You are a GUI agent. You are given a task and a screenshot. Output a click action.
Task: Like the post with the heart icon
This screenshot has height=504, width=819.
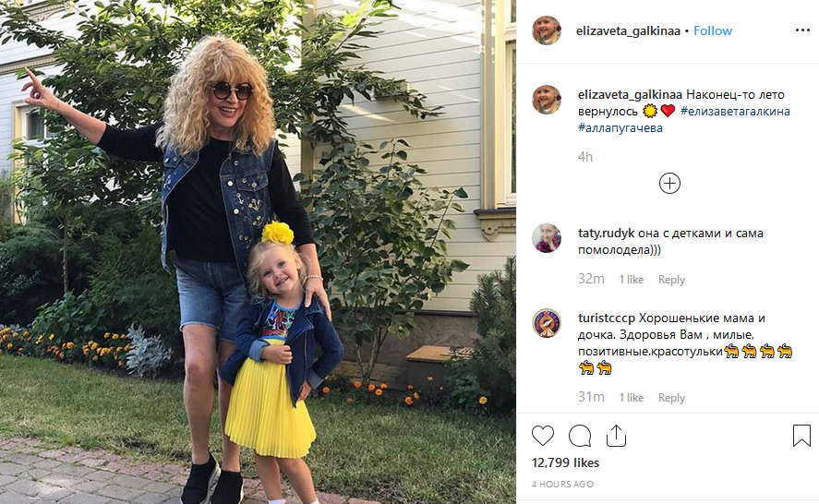click(543, 436)
